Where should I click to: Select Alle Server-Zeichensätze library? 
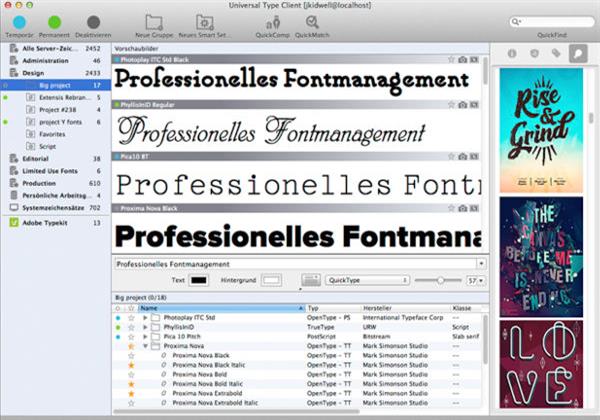pos(55,48)
